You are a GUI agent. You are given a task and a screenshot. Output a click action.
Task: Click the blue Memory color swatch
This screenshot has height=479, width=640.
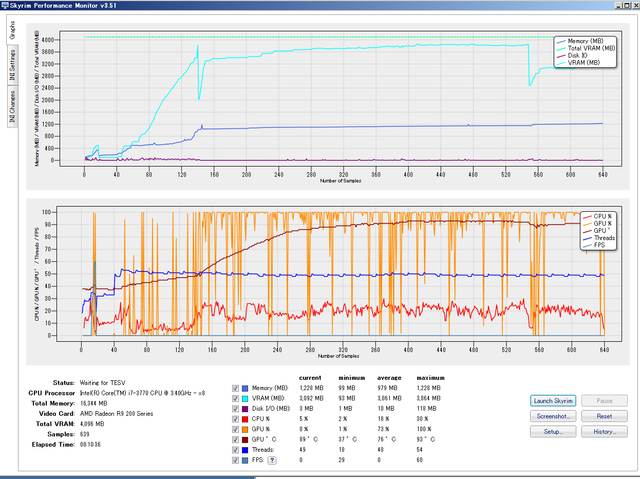[245, 388]
